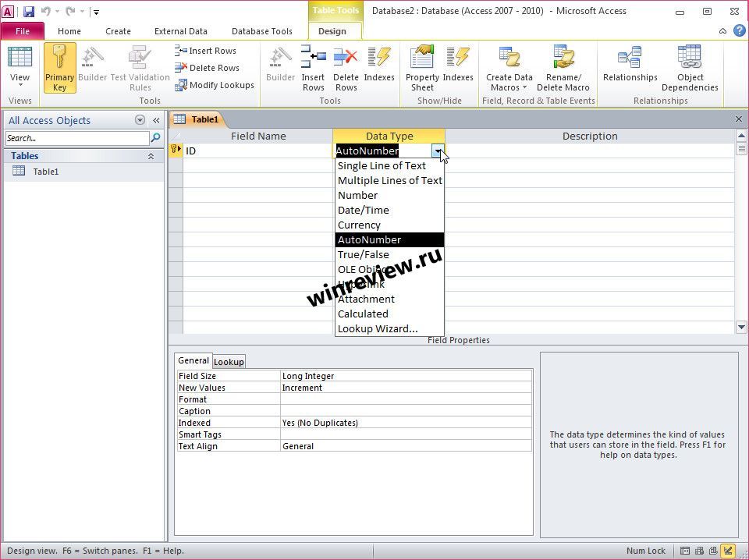Image resolution: width=749 pixels, height=560 pixels.
Task: Select True/False in the data type list
Action: pyautogui.click(x=390, y=254)
